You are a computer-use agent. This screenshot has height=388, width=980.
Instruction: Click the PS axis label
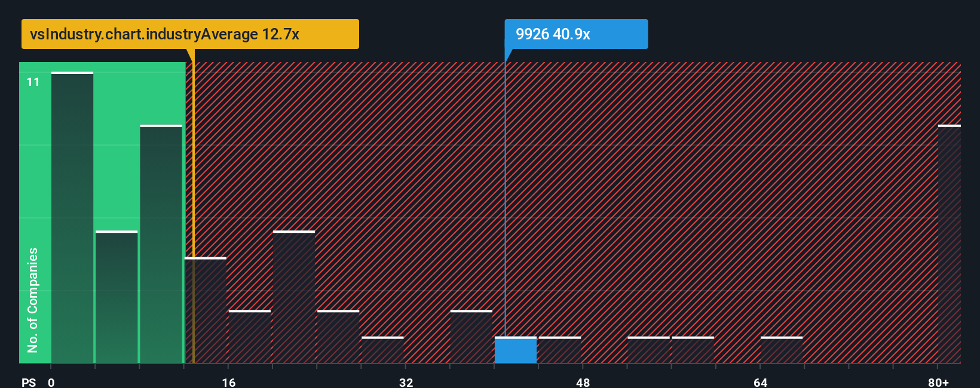tap(29, 382)
